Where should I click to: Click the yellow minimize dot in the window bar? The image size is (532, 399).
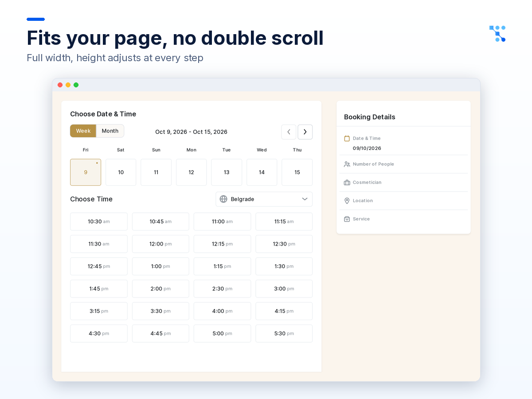[68, 85]
